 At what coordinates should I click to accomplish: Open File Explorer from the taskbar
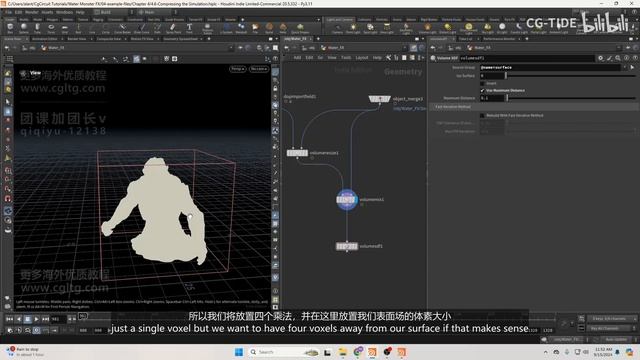pyautogui.click(x=342, y=352)
